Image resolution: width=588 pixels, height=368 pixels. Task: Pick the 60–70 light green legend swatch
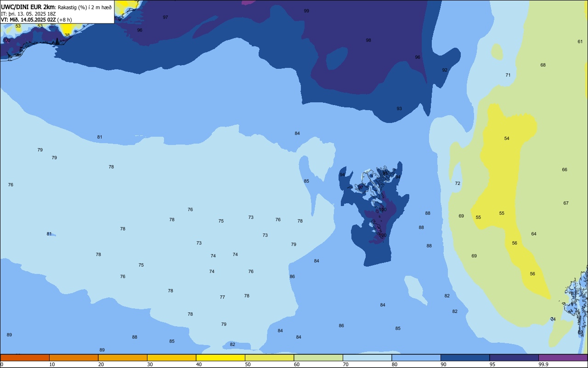point(318,357)
